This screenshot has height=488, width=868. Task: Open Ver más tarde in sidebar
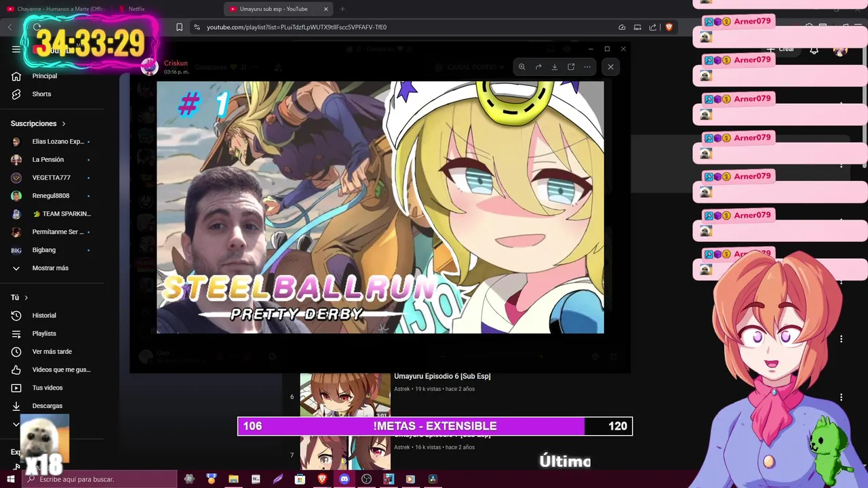click(52, 352)
